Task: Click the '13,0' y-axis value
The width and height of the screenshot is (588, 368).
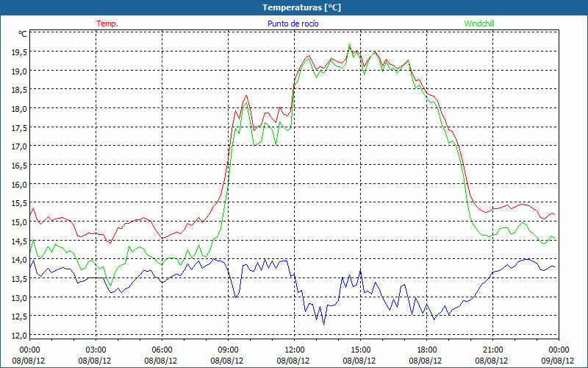Action: pyautogui.click(x=19, y=298)
